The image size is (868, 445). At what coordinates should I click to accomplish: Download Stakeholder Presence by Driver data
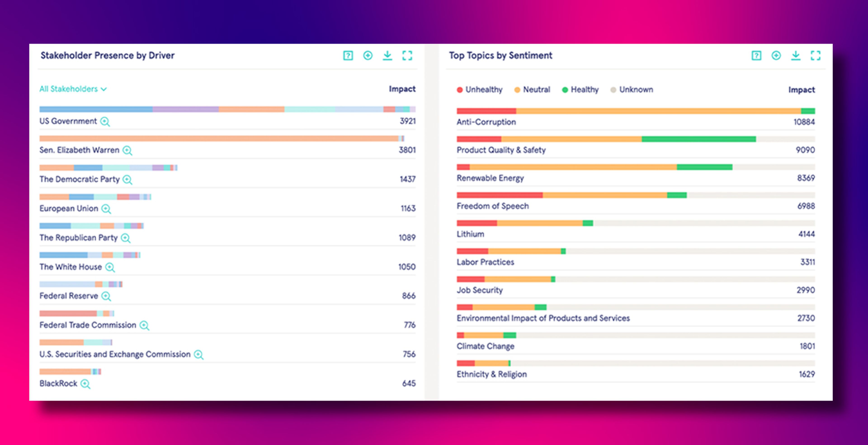pyautogui.click(x=387, y=56)
